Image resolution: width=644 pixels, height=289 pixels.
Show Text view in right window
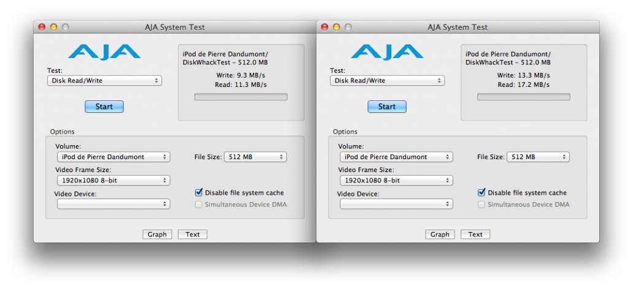tap(475, 235)
